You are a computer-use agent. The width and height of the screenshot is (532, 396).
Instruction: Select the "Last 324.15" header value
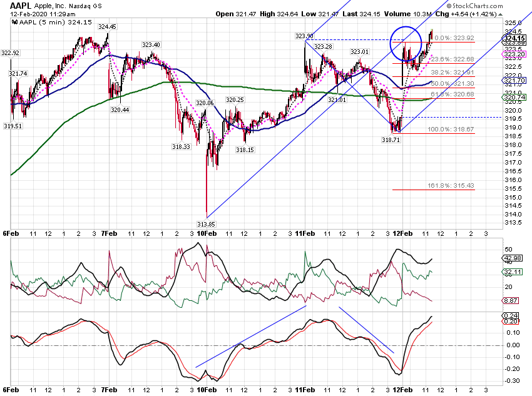click(361, 14)
